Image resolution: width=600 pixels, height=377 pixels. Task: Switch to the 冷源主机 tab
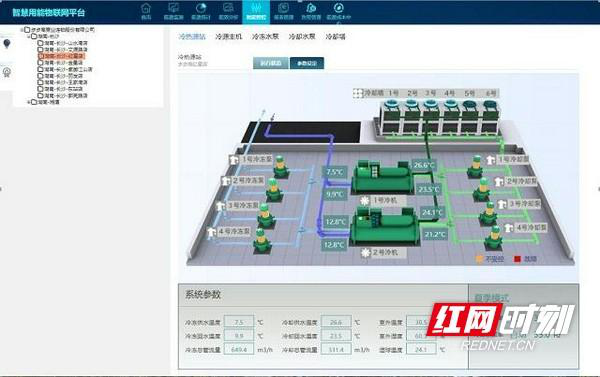pos(228,36)
